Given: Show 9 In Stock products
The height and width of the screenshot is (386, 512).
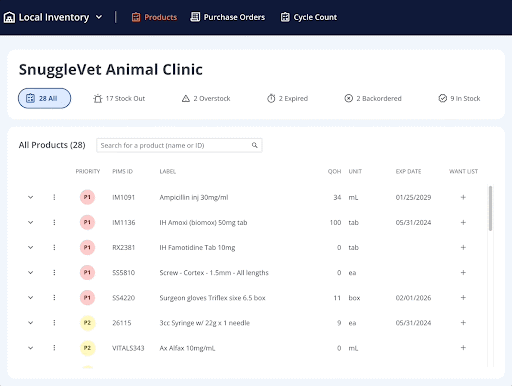Looking at the screenshot, I should (x=459, y=98).
